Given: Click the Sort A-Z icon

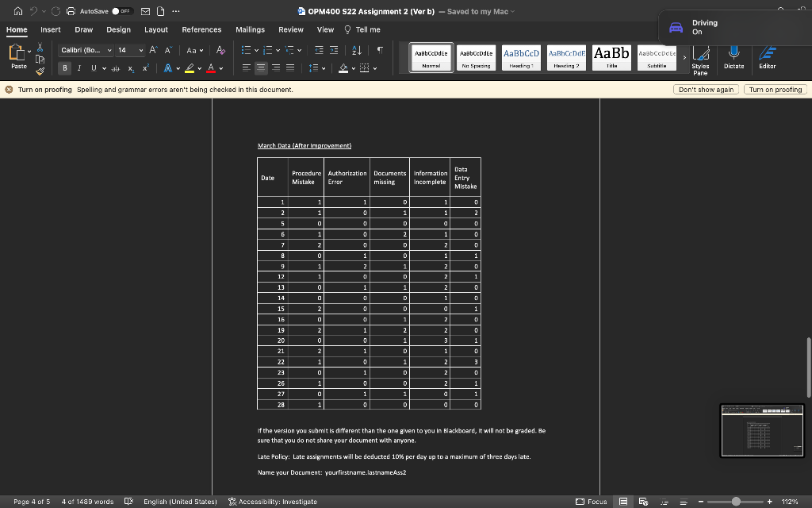Looking at the screenshot, I should [x=357, y=50].
